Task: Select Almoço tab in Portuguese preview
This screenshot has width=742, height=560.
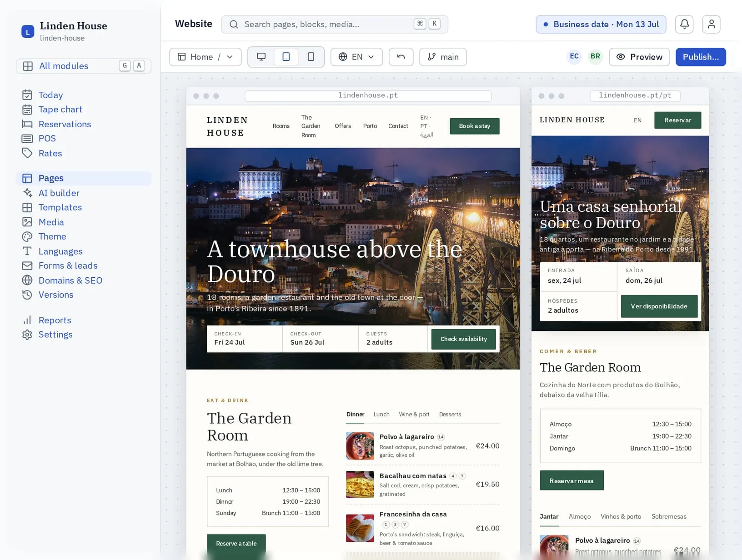Action: 580,516
